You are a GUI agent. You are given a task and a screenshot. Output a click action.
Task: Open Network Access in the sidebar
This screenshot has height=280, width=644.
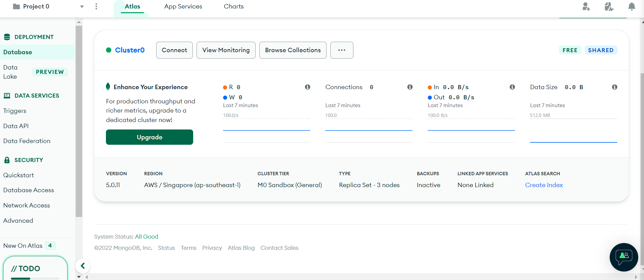[x=26, y=205]
